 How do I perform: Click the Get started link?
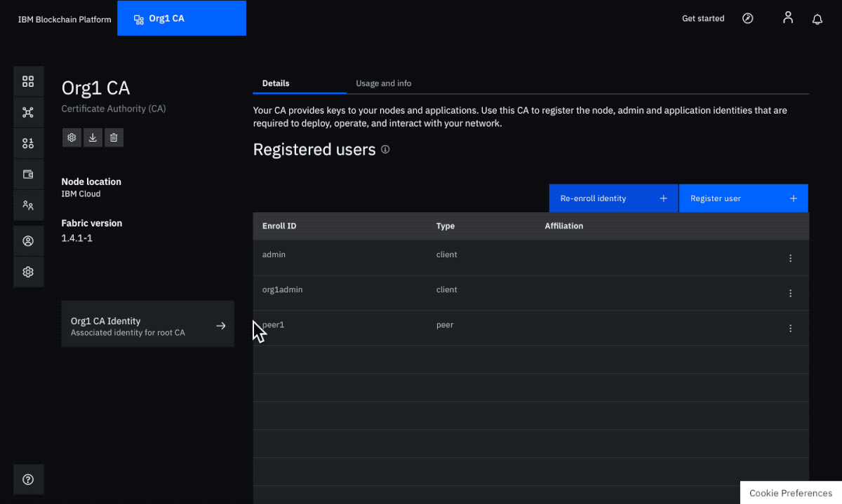(703, 19)
